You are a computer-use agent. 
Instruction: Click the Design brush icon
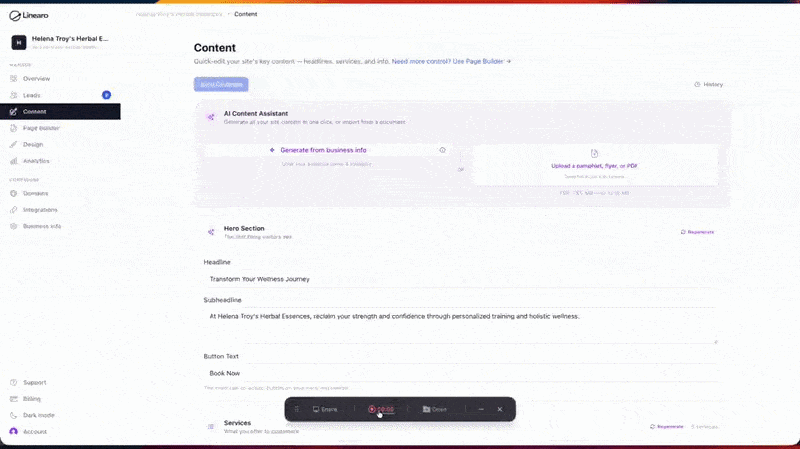pyautogui.click(x=14, y=144)
